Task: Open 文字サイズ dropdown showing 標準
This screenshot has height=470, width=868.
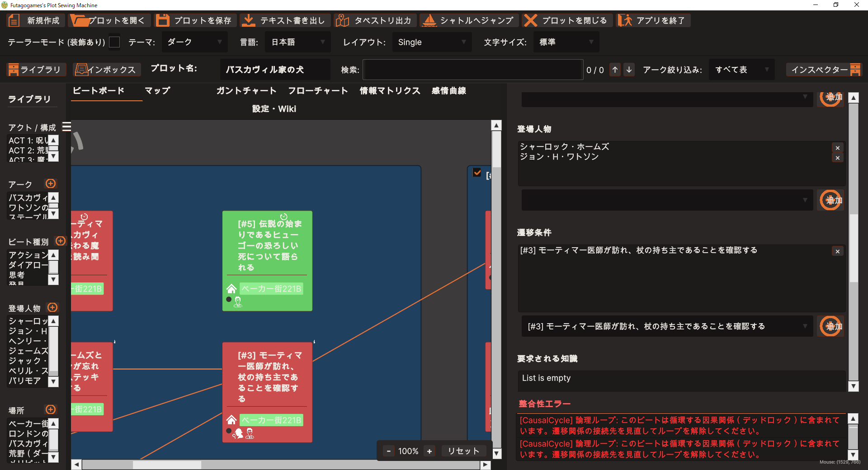Action: coord(566,42)
